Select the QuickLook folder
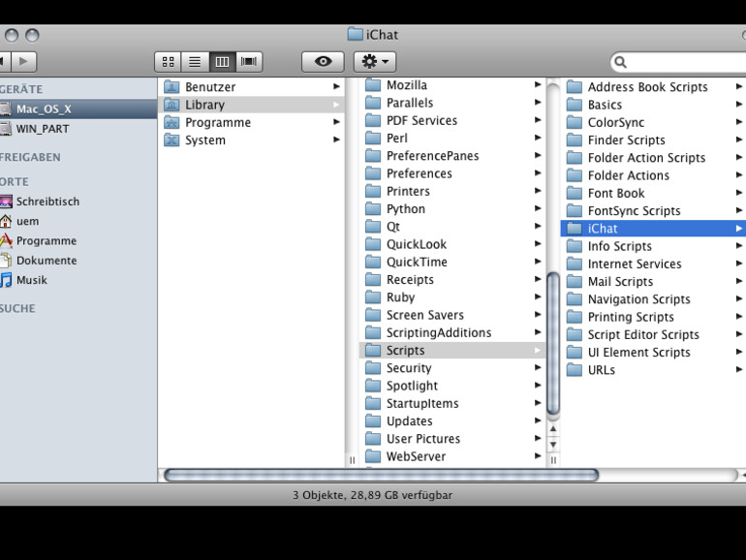Screen dimensions: 746x560 (x=452, y=244)
